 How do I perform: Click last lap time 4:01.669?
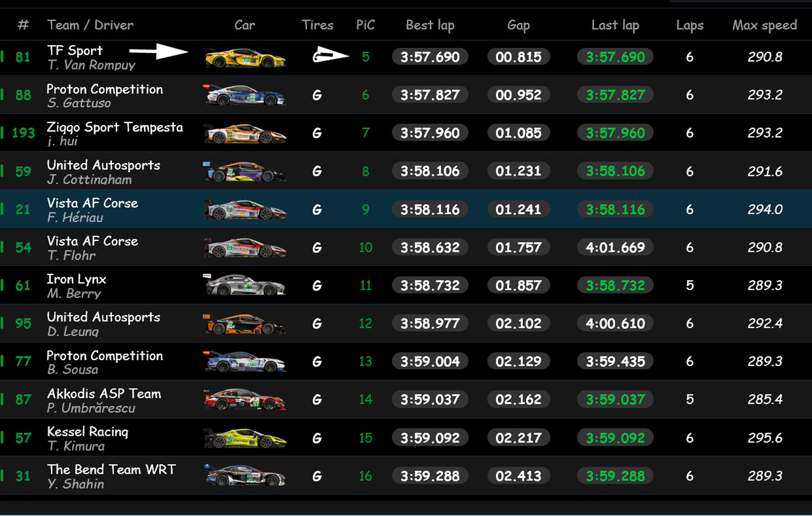click(x=615, y=248)
